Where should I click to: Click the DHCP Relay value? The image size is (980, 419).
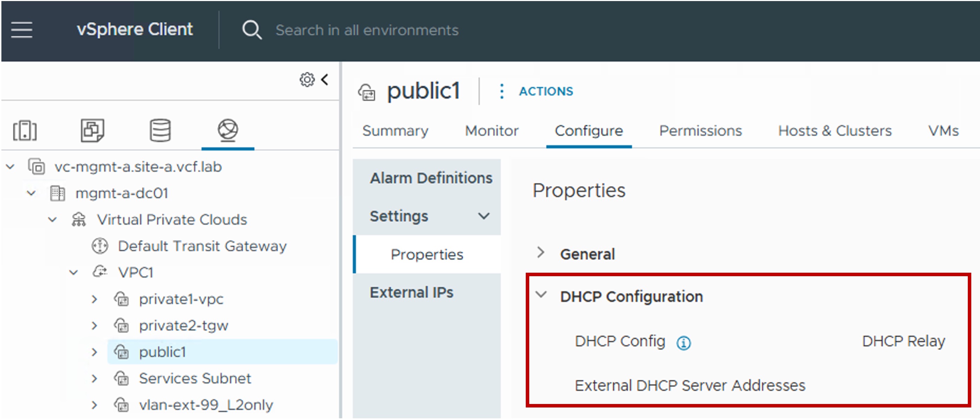(904, 341)
